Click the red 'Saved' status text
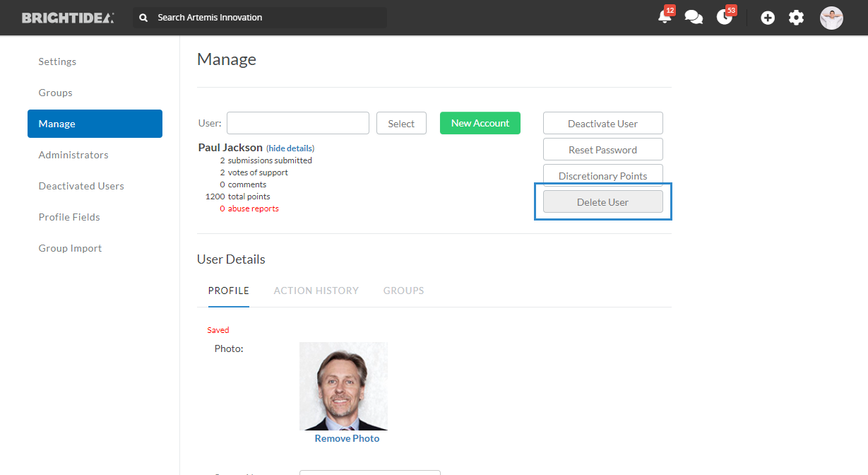Viewport: 868px width, 475px height. click(x=218, y=330)
